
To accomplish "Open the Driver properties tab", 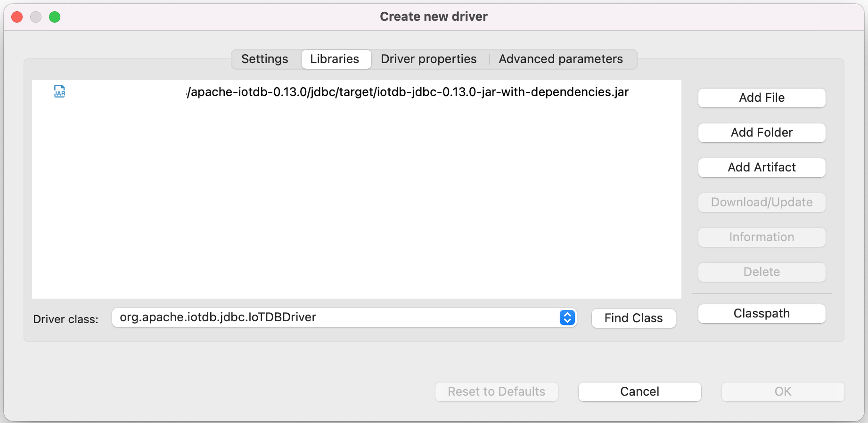I will click(428, 59).
